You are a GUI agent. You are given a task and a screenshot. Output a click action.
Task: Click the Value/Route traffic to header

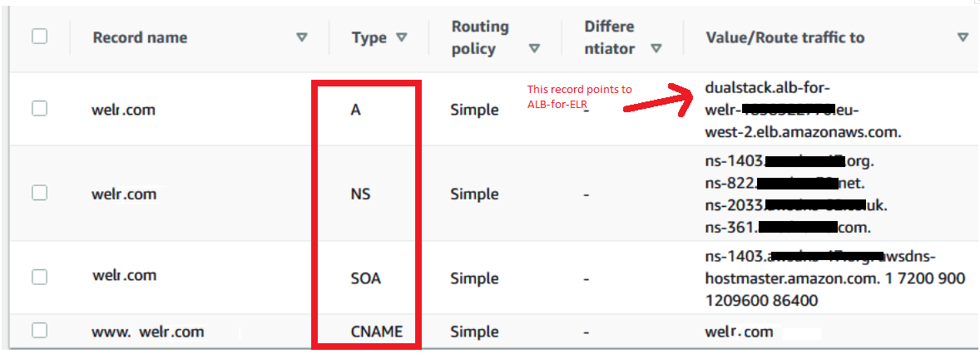[784, 37]
